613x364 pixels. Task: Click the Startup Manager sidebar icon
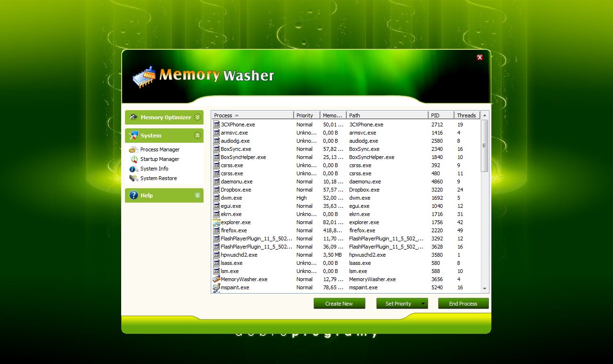click(x=134, y=159)
